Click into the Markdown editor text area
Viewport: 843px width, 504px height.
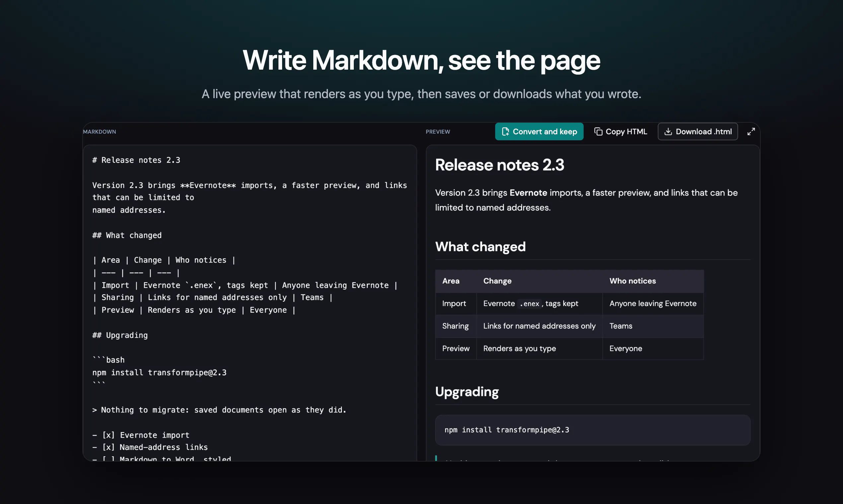click(x=250, y=303)
